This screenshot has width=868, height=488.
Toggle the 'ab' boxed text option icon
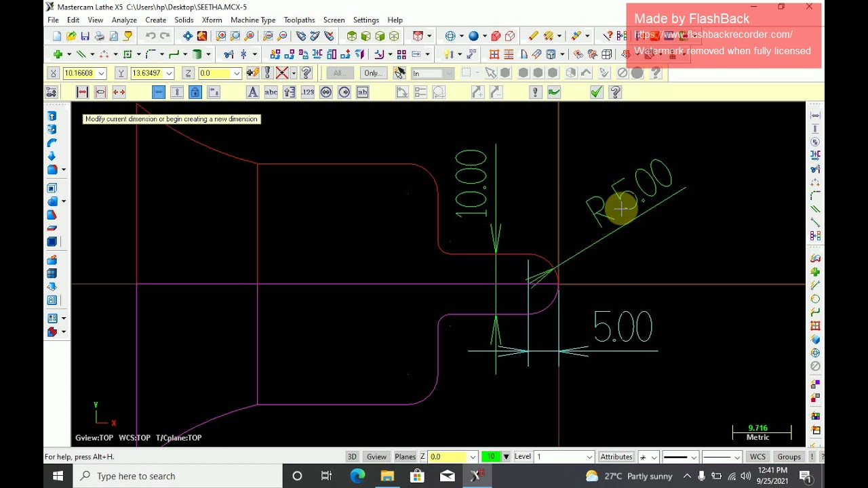[x=362, y=92]
